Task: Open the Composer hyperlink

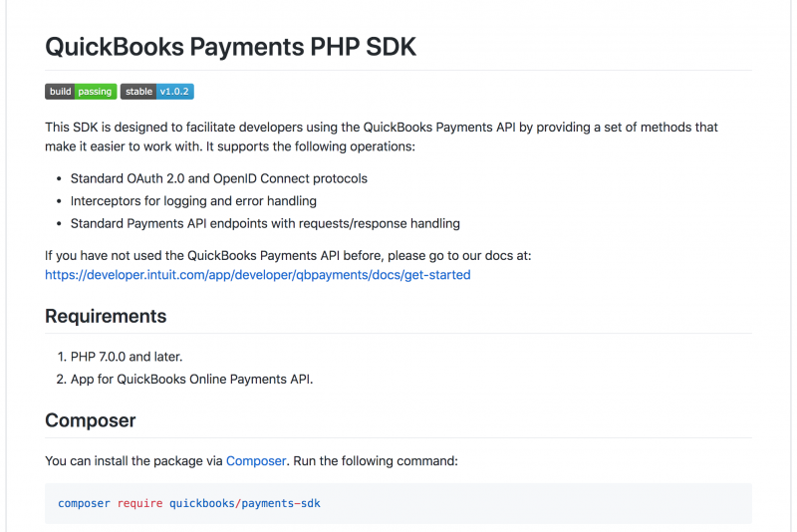Action: click(x=256, y=461)
